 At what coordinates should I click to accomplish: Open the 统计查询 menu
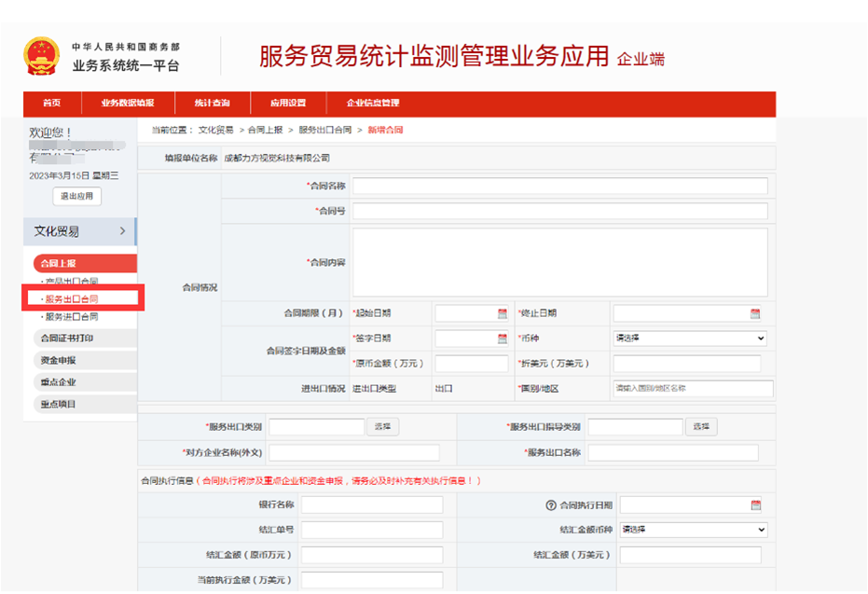pyautogui.click(x=212, y=103)
